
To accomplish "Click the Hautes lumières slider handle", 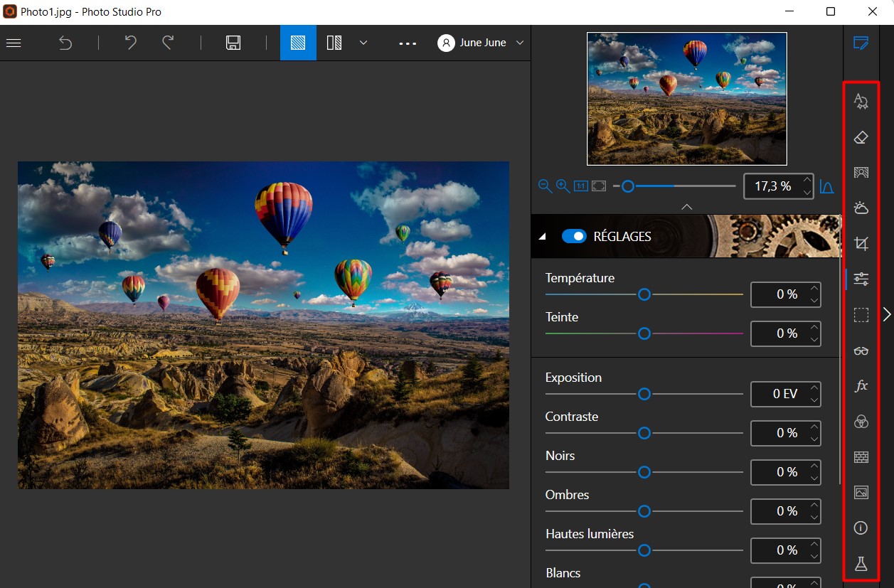I will click(644, 550).
